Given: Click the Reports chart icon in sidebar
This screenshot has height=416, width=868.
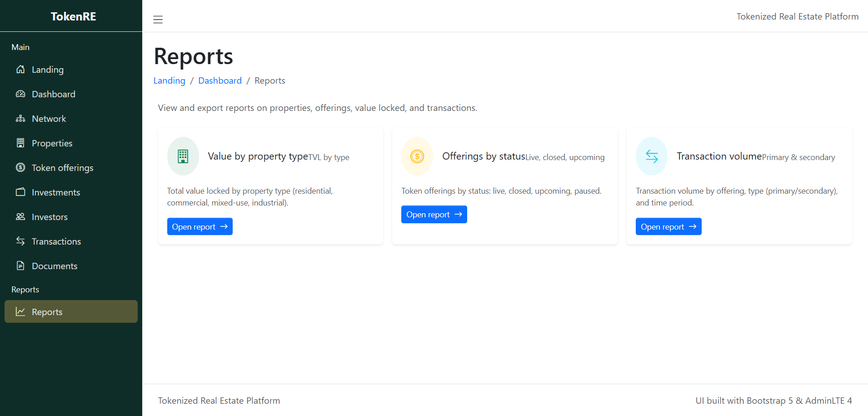Looking at the screenshot, I should pyautogui.click(x=21, y=311).
